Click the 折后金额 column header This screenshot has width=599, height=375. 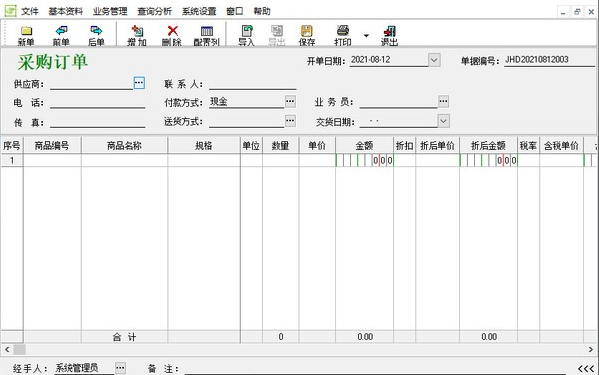488,145
